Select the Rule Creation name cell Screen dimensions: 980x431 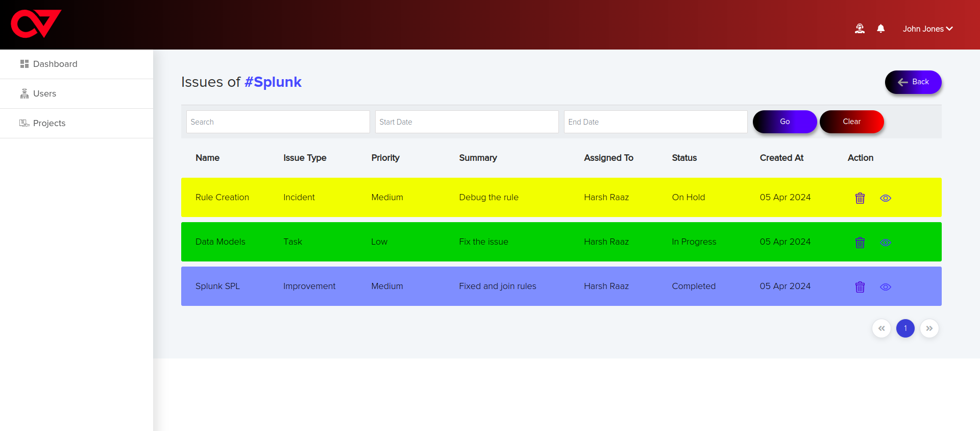(222, 197)
